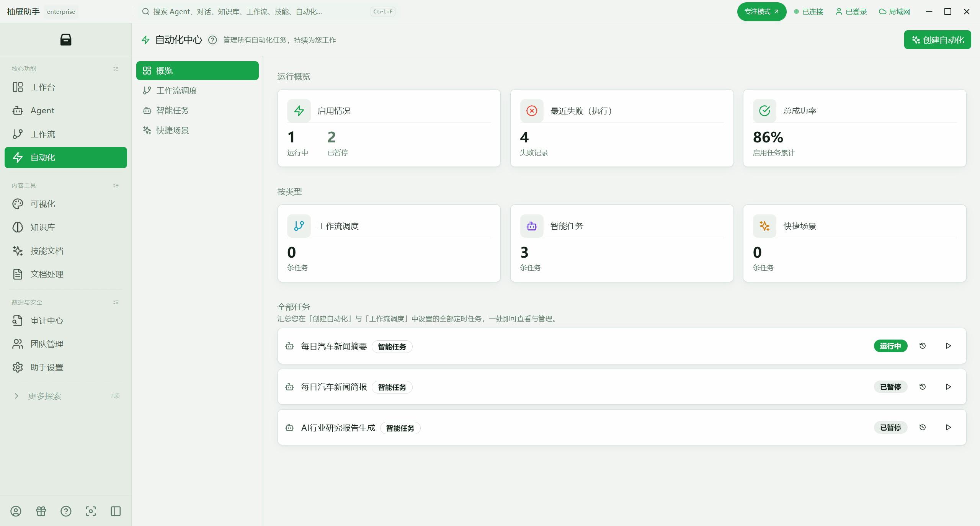Run the 每日汽车新闻摘要 task with play icon
Image resolution: width=980 pixels, height=526 pixels.
click(948, 346)
